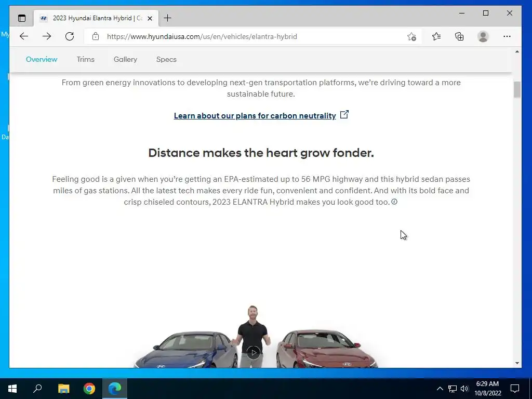Open the Specs section tab
The image size is (532, 399).
point(166,59)
